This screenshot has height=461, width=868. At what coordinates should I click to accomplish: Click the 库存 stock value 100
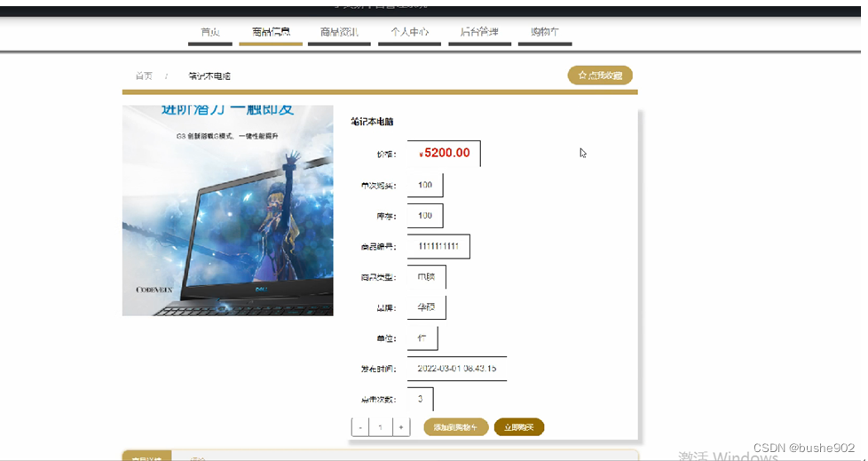click(x=425, y=216)
